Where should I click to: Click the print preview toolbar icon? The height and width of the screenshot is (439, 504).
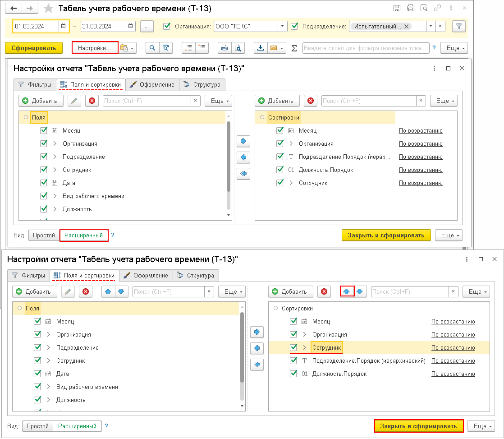pos(238,48)
